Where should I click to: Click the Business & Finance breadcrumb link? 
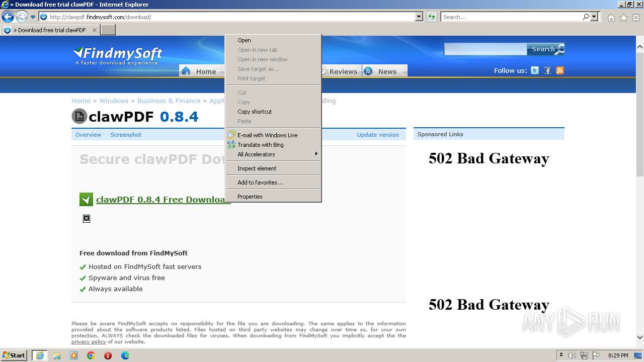(169, 101)
